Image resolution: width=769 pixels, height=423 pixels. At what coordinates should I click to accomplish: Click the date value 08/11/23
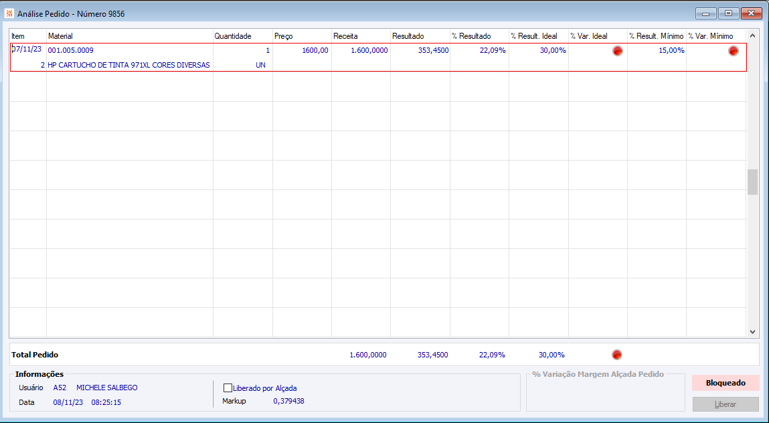(x=68, y=402)
